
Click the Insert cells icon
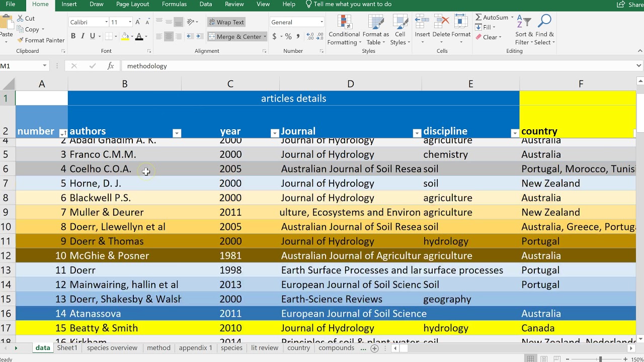[x=422, y=22]
